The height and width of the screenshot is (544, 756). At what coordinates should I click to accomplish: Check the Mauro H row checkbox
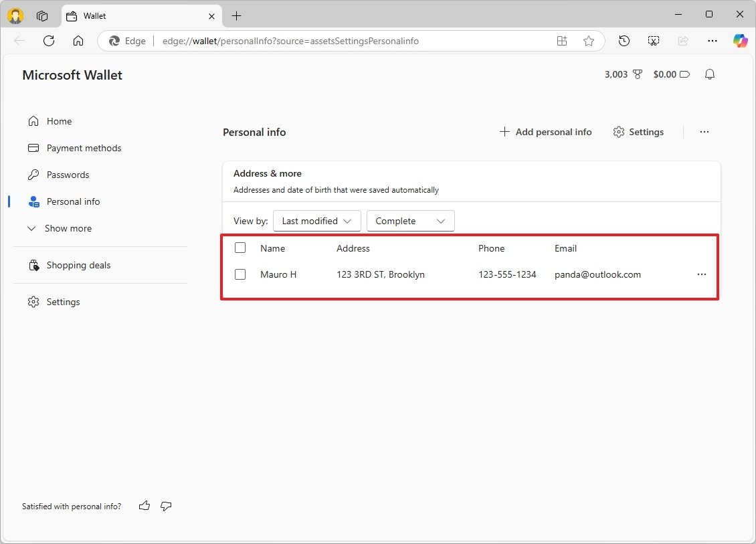(240, 274)
